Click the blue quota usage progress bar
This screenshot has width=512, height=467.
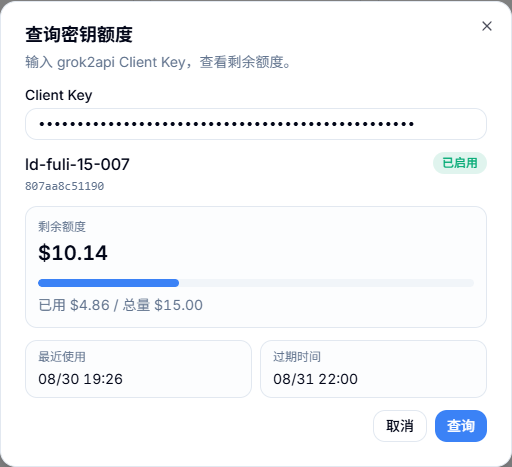pyautogui.click(x=108, y=283)
